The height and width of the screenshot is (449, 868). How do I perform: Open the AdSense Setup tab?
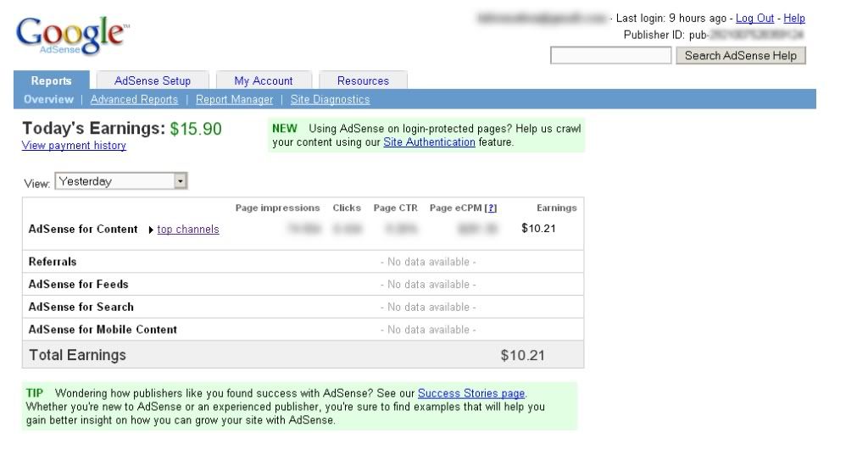tap(153, 80)
